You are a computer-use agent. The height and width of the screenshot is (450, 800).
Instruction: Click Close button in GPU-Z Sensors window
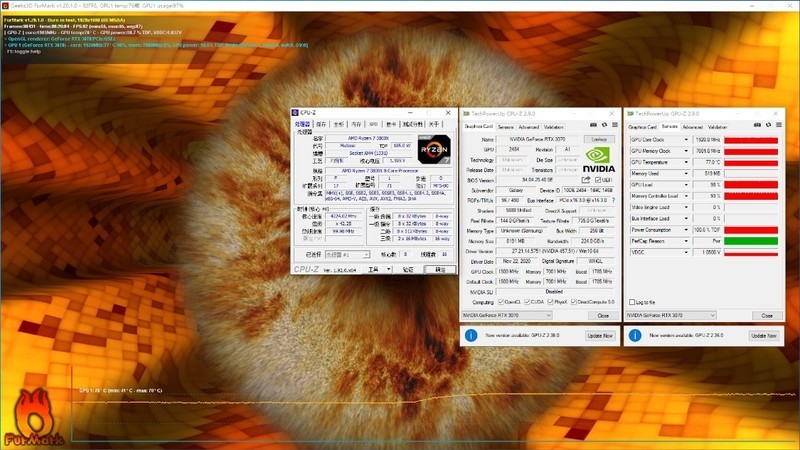(x=767, y=315)
